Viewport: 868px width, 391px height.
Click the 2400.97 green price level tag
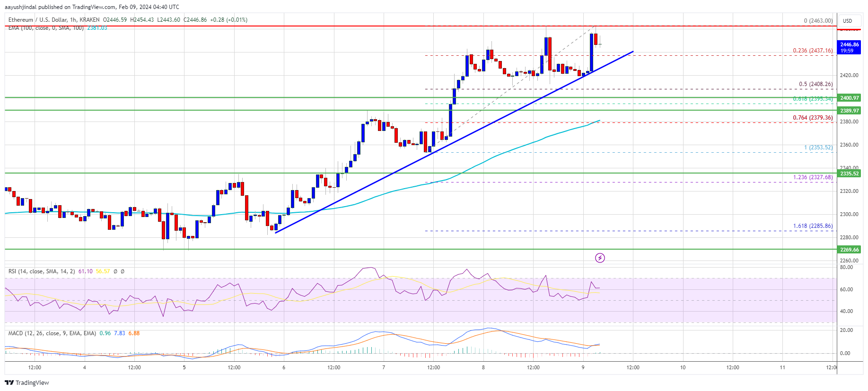(850, 98)
